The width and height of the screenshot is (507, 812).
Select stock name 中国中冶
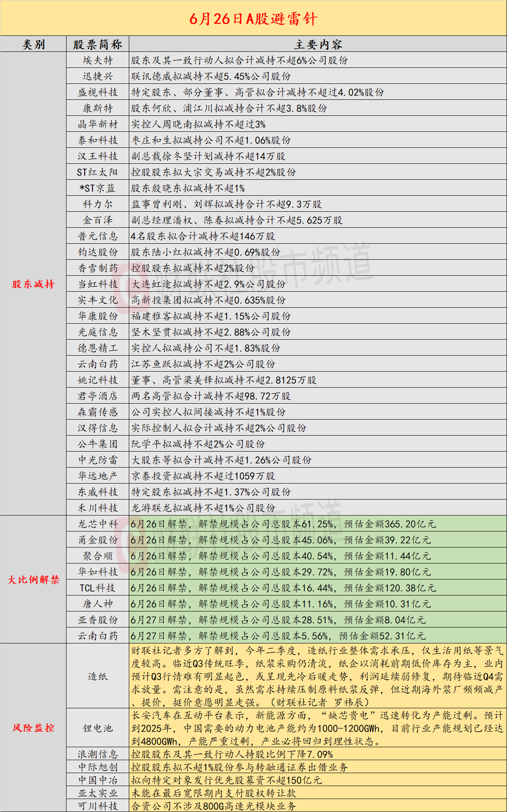coord(98,780)
